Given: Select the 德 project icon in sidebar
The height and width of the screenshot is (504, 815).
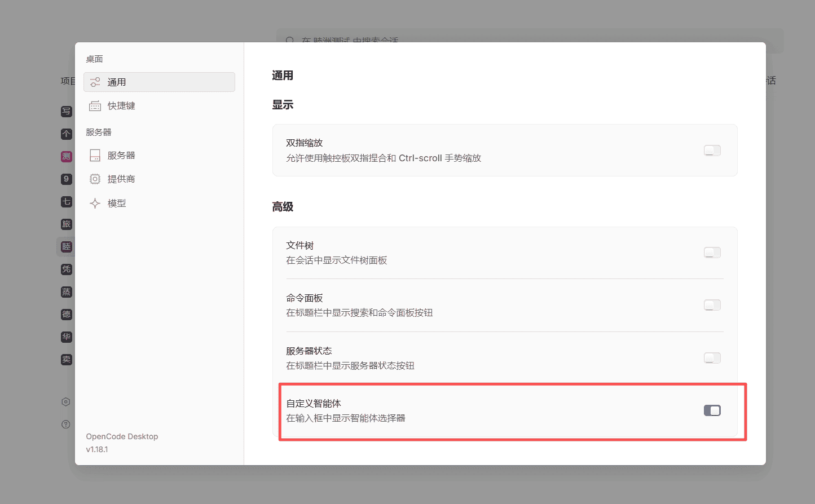Looking at the screenshot, I should point(67,314).
